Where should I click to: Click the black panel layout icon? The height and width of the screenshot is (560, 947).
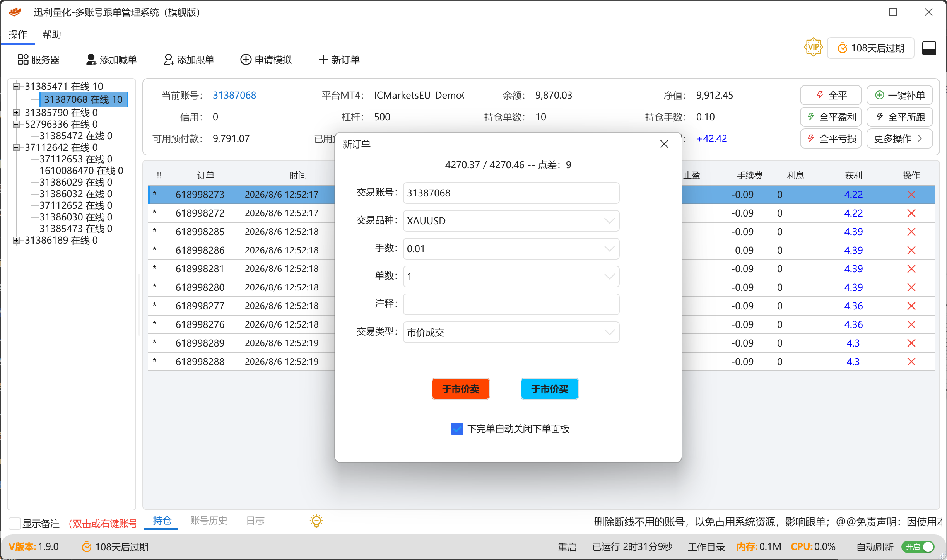[929, 48]
